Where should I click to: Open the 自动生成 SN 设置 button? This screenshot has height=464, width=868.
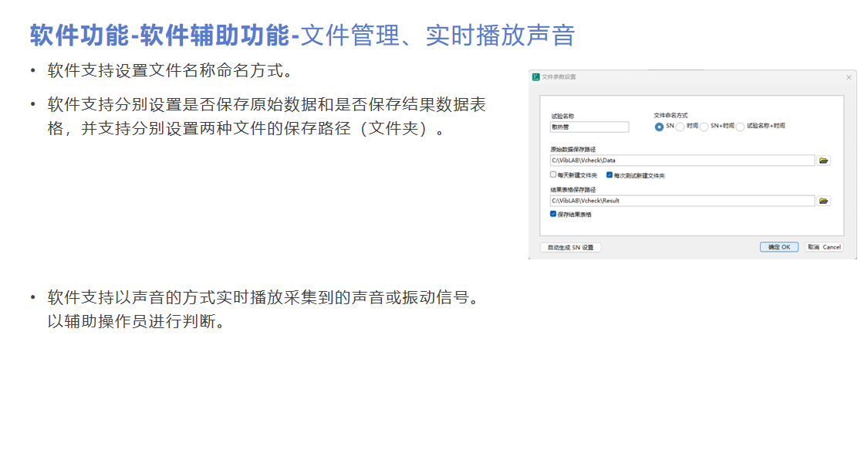tap(570, 248)
